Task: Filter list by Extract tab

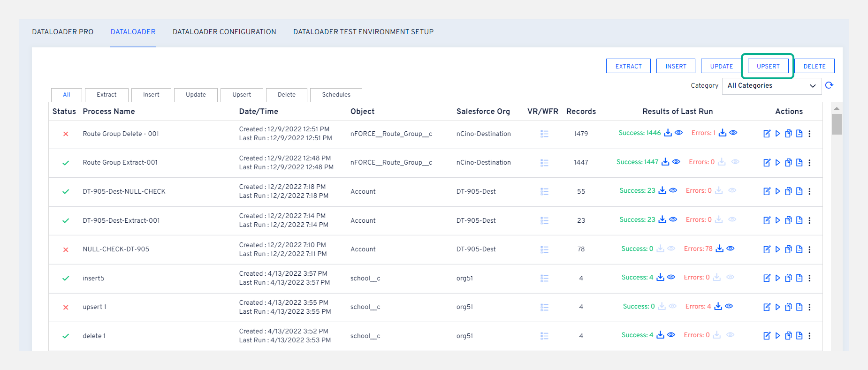Action: 107,95
